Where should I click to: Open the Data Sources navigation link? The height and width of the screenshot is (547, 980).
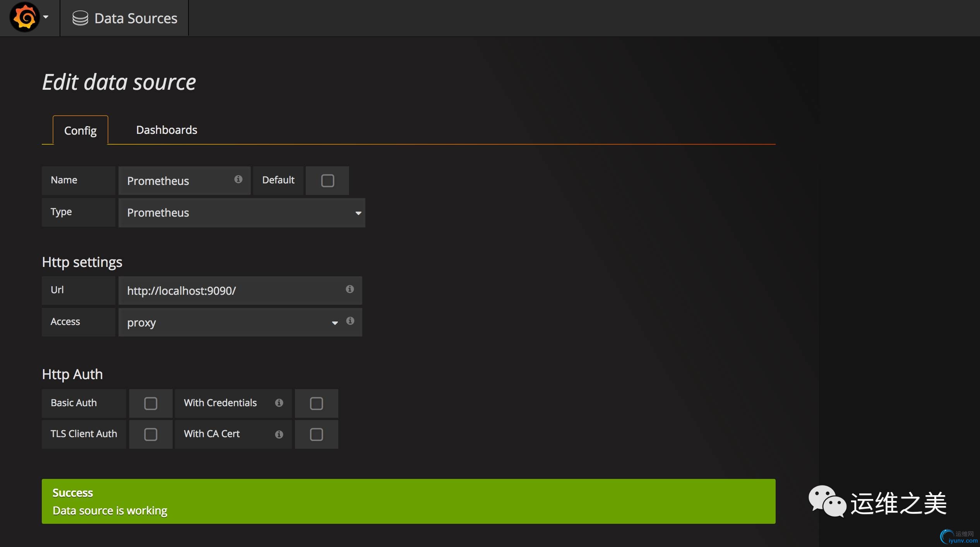[124, 18]
